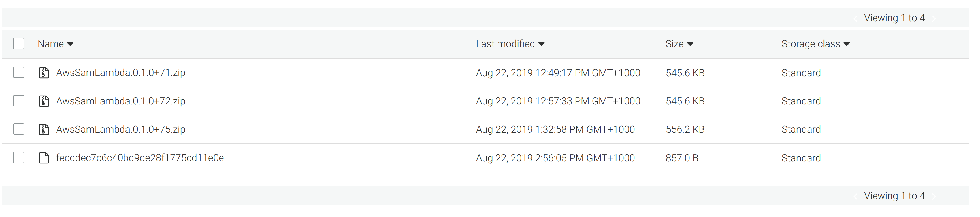Open the fecddec7c6c40bd9de28f1775cd11e0e object link
Viewport: 980px width, 217px height.
pos(140,158)
